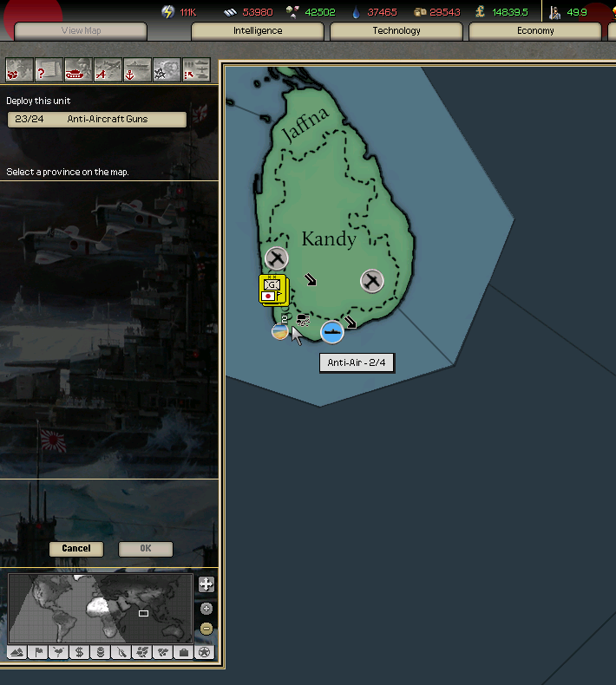Click the Anti-Aircraft Guns unit entry
Viewport: 616px width, 685px height.
tap(96, 119)
